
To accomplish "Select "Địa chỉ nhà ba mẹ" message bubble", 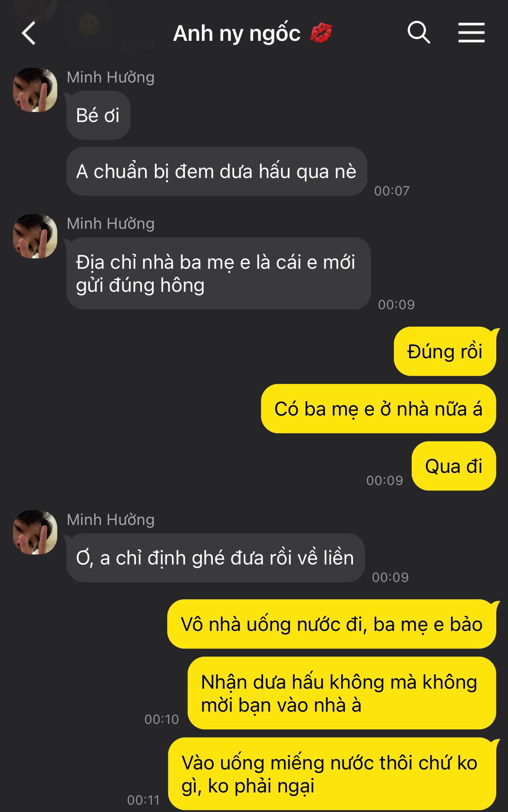I will 218,274.
